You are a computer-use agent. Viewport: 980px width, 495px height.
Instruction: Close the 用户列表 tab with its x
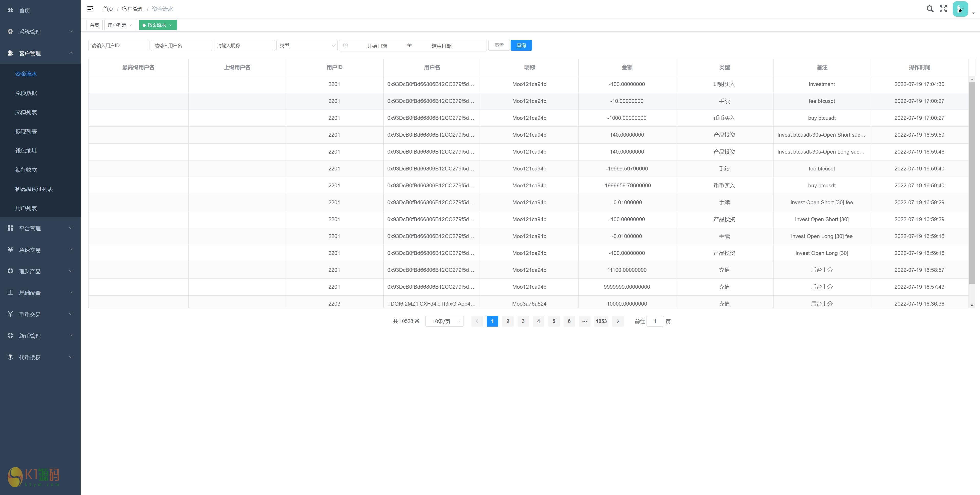coord(131,25)
